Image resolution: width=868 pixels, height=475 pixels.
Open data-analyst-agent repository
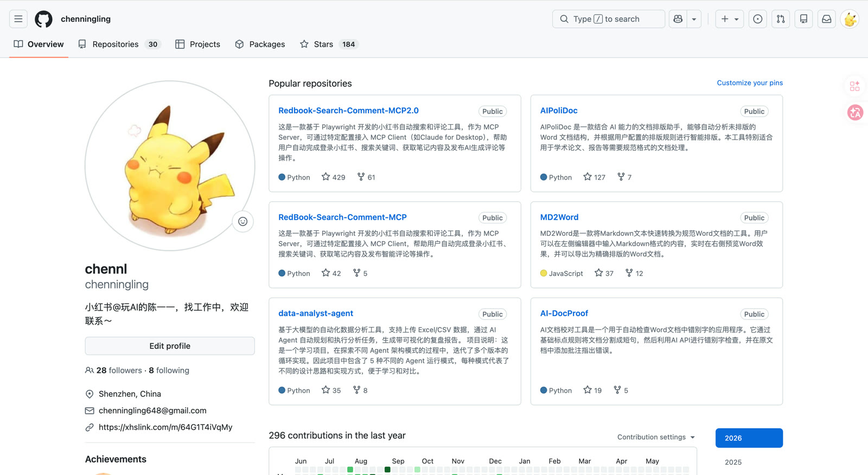coord(316,313)
